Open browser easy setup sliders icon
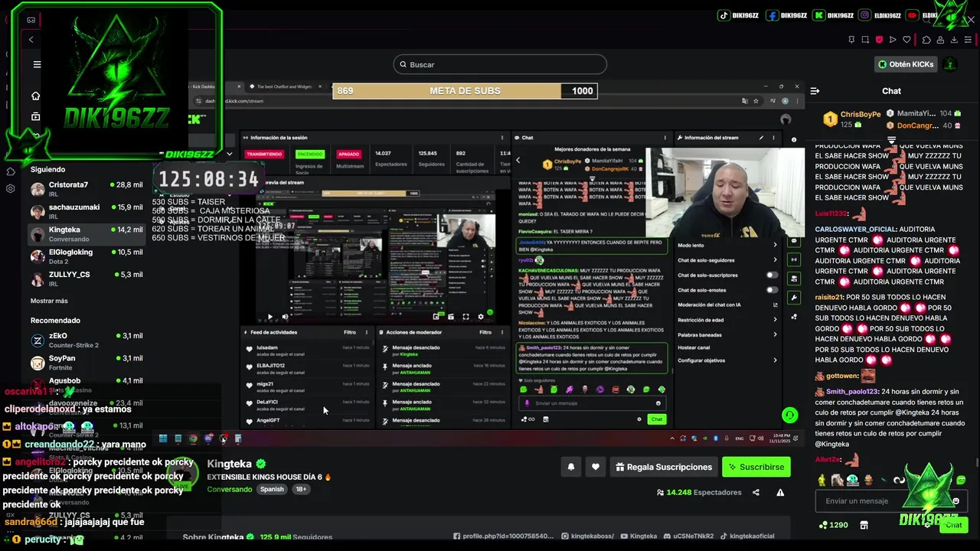 (968, 40)
